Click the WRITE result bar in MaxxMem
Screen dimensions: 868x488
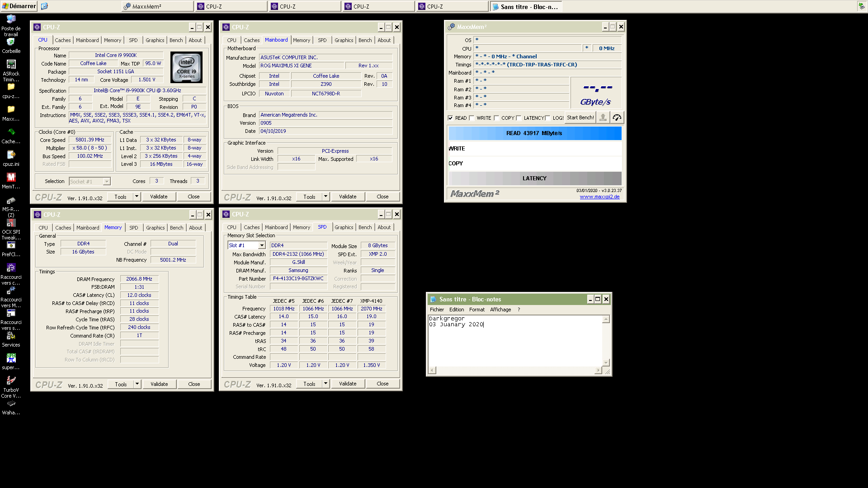(x=535, y=148)
